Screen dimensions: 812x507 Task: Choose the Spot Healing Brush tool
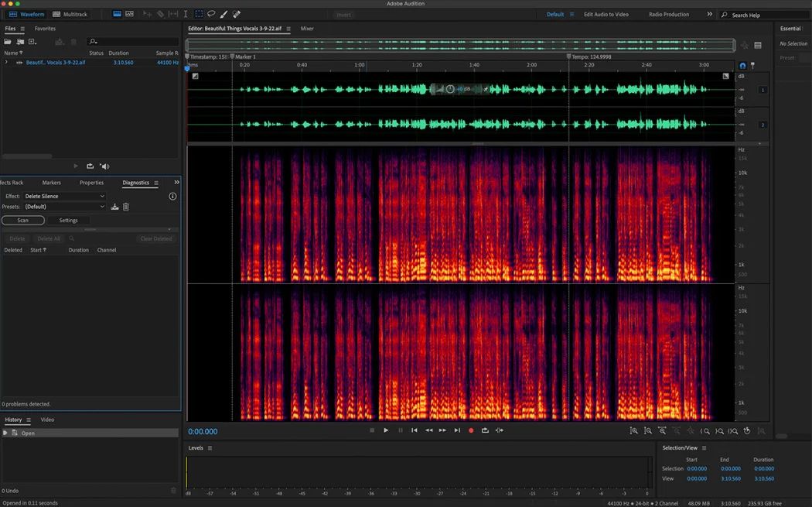click(237, 14)
